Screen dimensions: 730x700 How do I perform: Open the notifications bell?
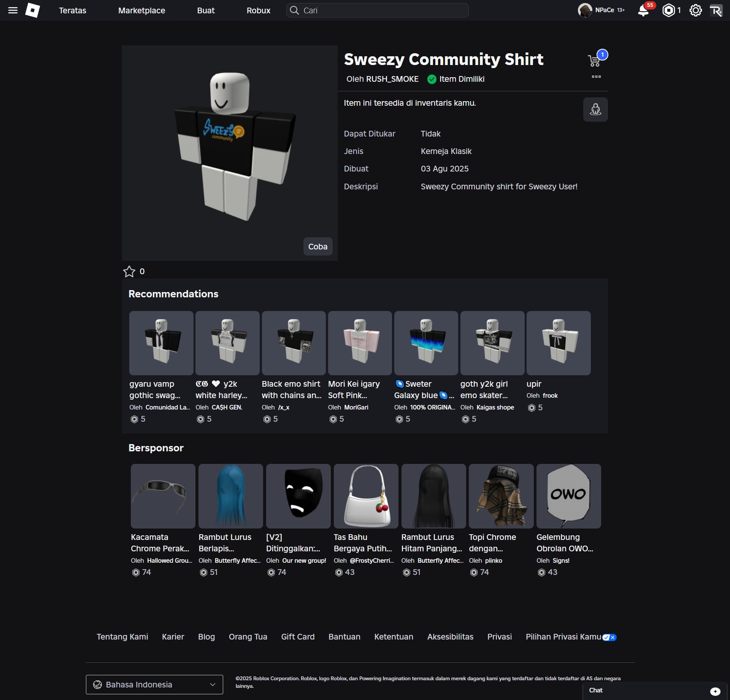tap(643, 11)
